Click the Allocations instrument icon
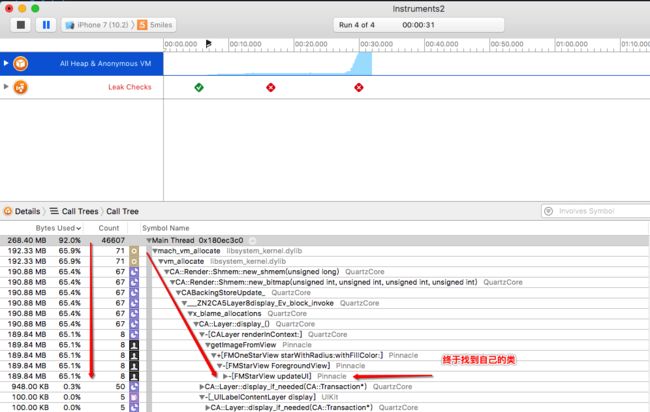The height and width of the screenshot is (412, 650). point(20,63)
